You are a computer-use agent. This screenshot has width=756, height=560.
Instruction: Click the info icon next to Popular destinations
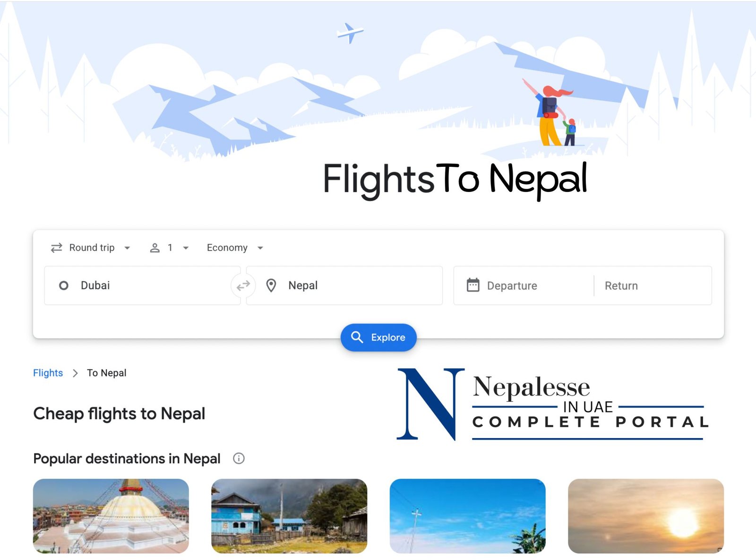239,458
